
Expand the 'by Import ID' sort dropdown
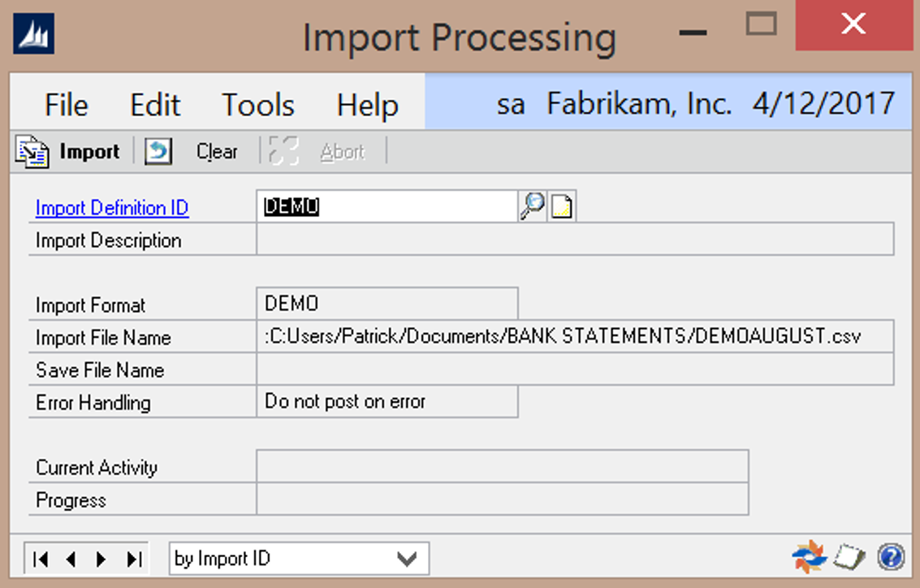[406, 559]
